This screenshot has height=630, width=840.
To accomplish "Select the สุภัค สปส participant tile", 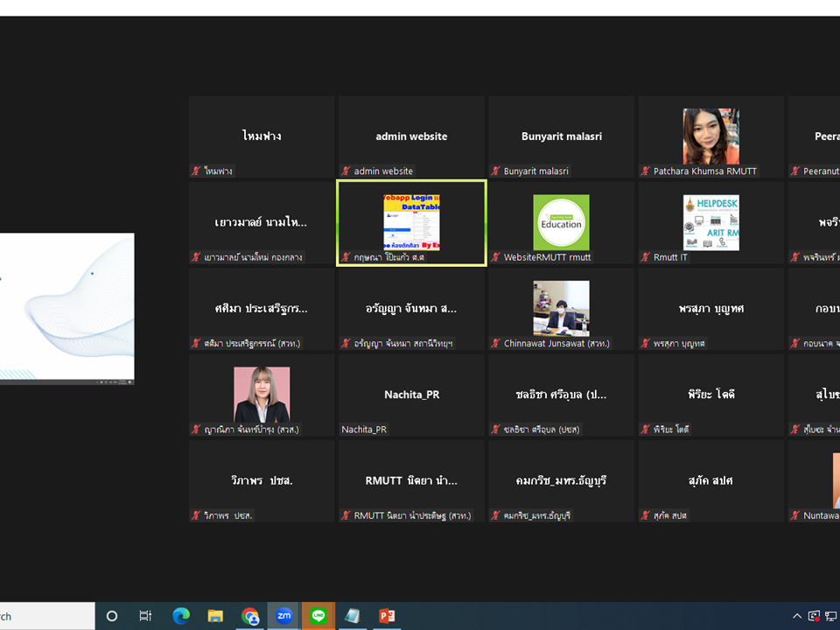I will pyautogui.click(x=710, y=481).
